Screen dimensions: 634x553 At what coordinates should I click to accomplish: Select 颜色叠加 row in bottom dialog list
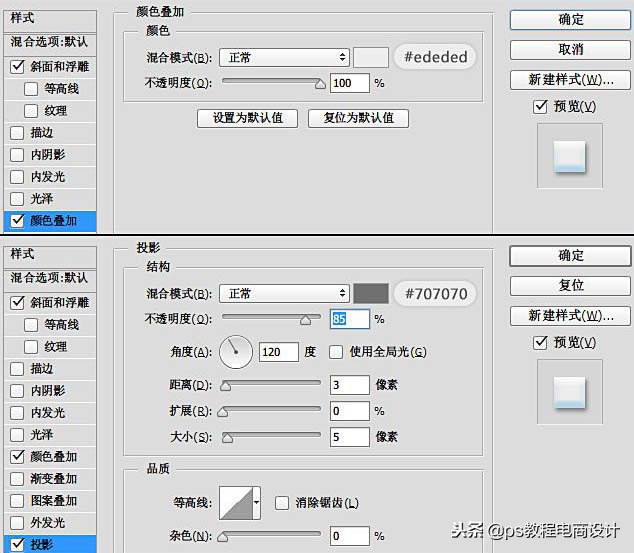pyautogui.click(x=50, y=457)
